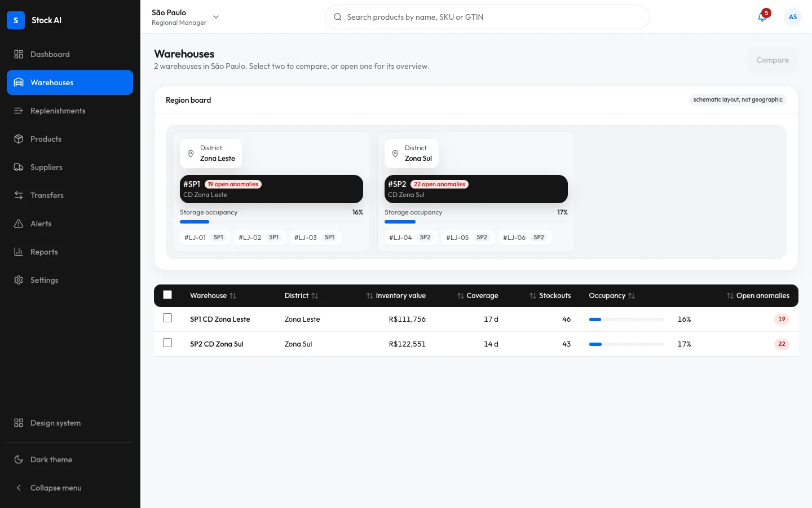Screen dimensions: 812x508
Task: Select store chip #LJ-05
Action: tap(467, 238)
